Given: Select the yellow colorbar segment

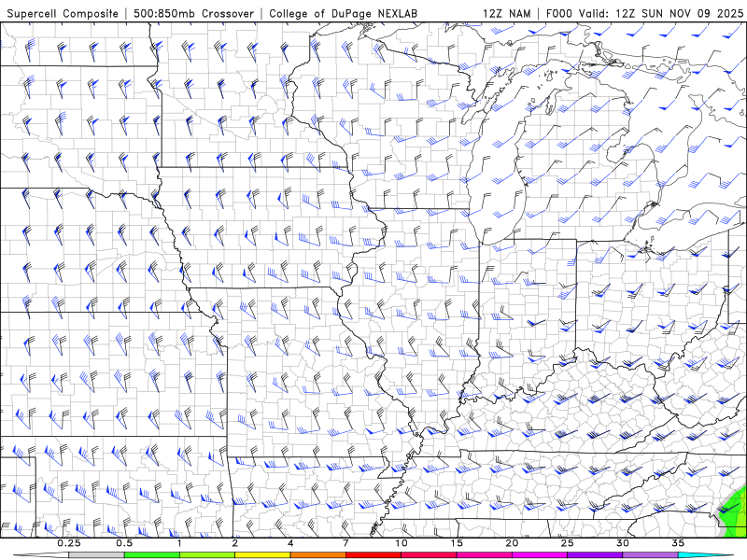Looking at the screenshot, I should (x=262, y=555).
